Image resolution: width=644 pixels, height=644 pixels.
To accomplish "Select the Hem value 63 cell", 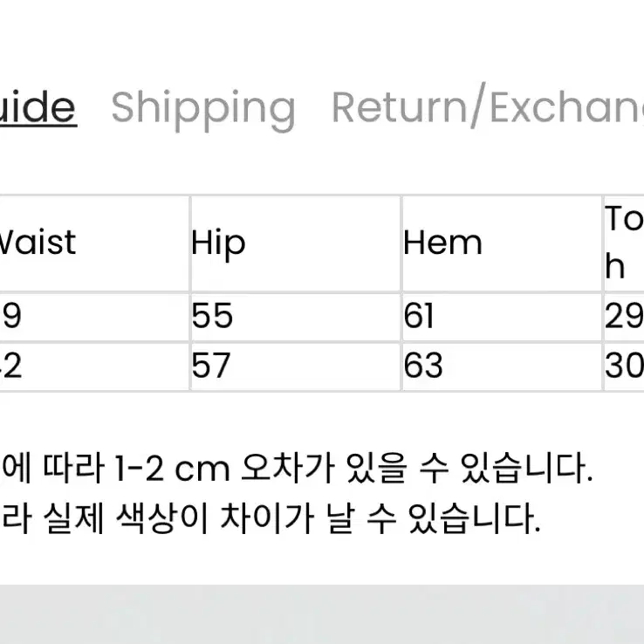I will point(502,367).
